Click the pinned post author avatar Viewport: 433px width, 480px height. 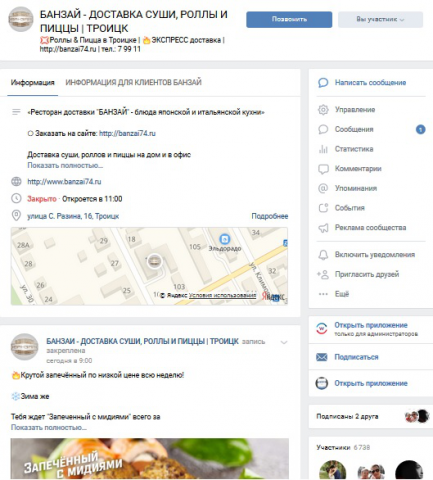[x=24, y=347]
